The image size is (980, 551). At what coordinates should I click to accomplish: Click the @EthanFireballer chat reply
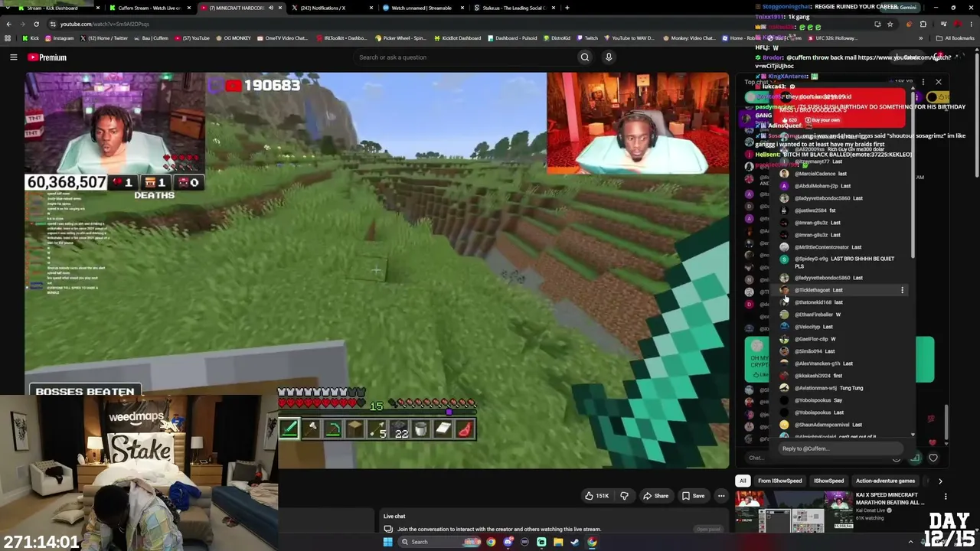[818, 315]
